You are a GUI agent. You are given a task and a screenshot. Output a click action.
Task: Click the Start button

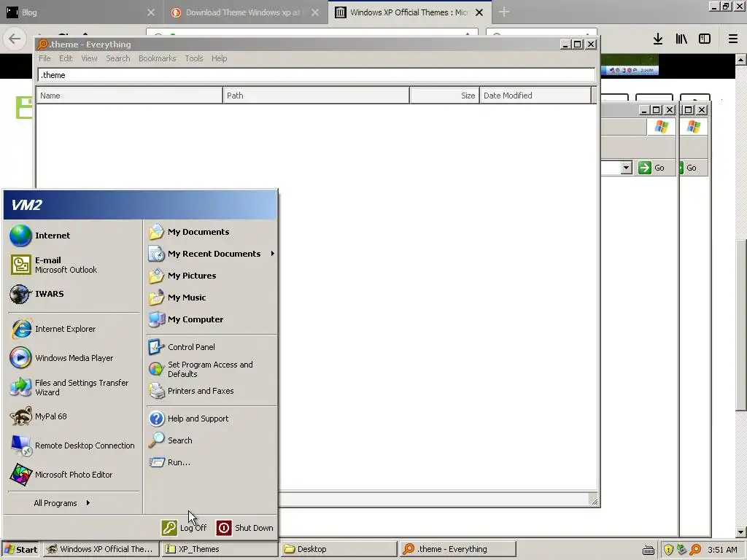coord(20,549)
